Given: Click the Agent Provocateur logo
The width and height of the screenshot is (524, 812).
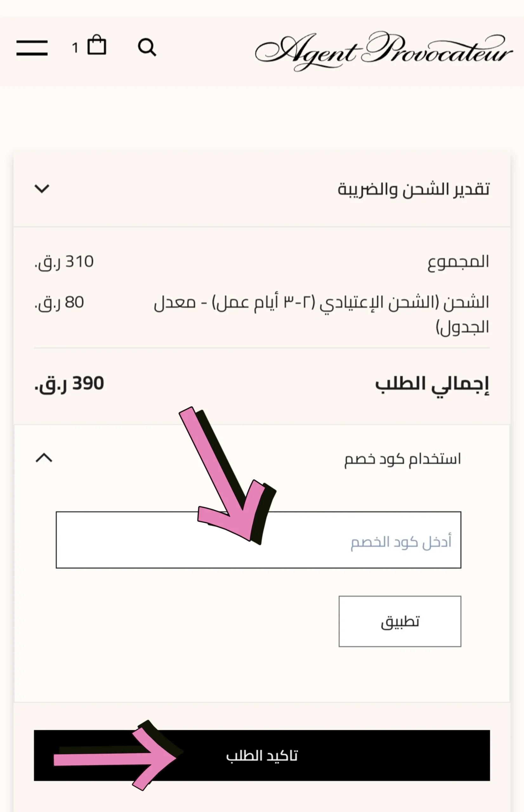Looking at the screenshot, I should [383, 51].
